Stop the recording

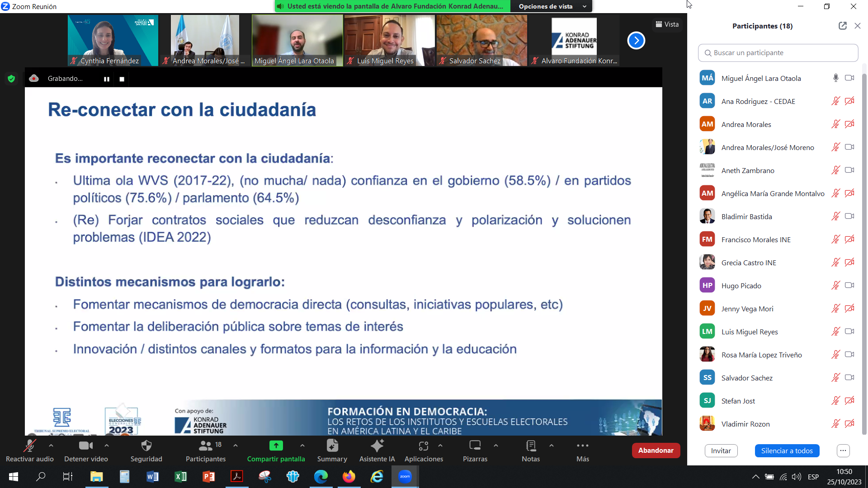click(122, 79)
